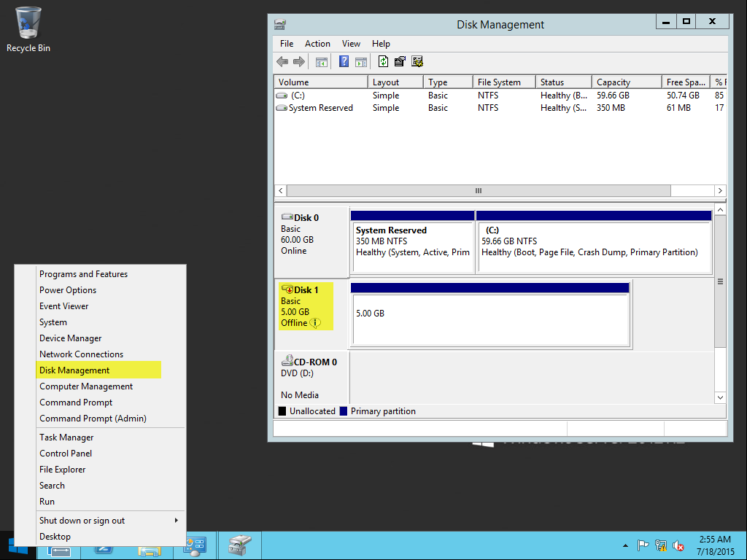Click the network tray icon with warning
Image resolution: width=747 pixels, height=560 pixels.
pos(661,545)
